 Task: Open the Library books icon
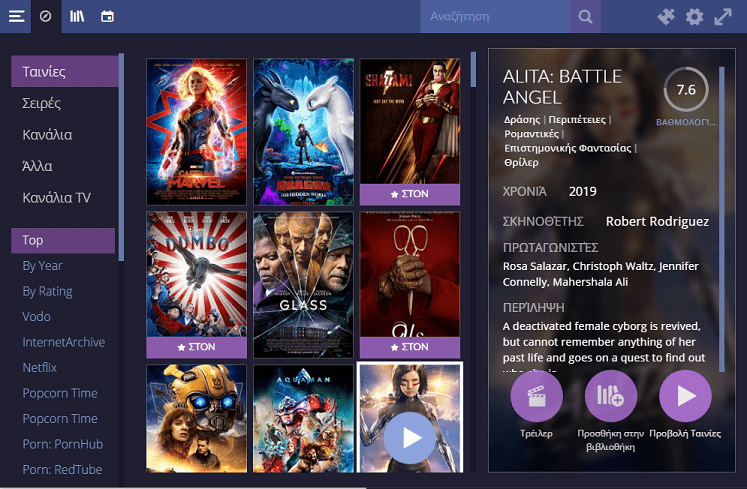pos(77,16)
